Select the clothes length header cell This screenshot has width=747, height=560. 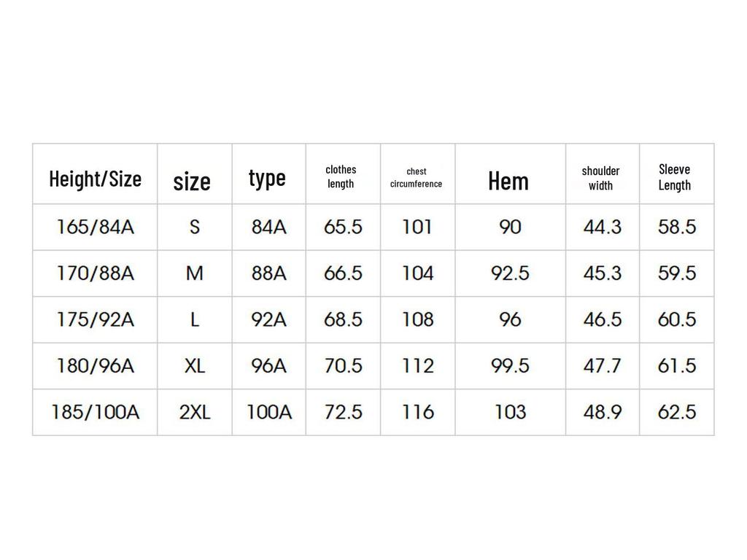[x=341, y=177]
